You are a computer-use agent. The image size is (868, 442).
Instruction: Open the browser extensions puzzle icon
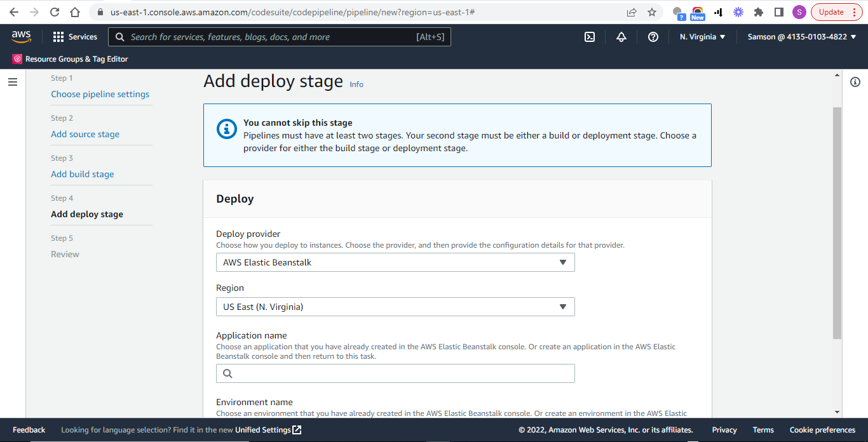click(759, 11)
